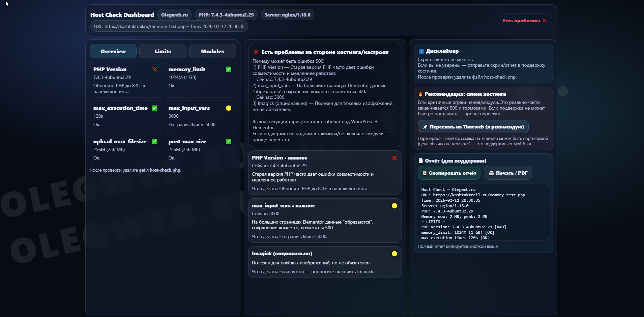Click the document icon next to Отчёт heading
Viewport: 644px width, 317px height.
[420, 161]
